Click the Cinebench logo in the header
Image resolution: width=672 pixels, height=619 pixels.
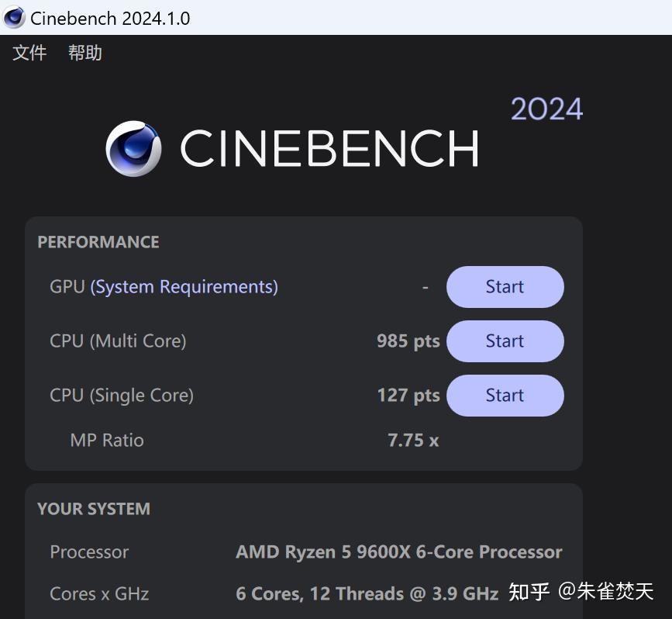(x=133, y=148)
